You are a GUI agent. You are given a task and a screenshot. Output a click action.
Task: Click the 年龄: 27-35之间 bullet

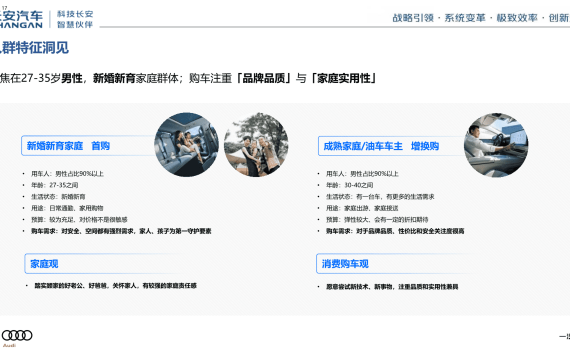tap(55, 185)
